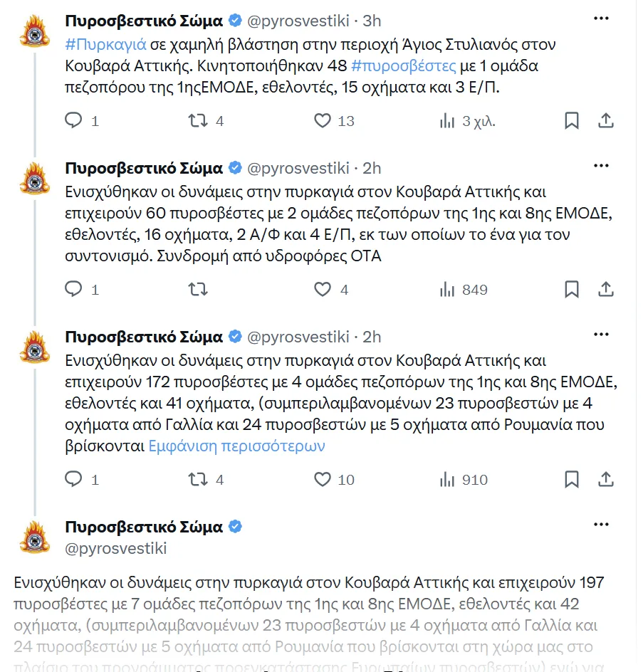This screenshot has width=643, height=672.
Task: Like the first tweet with 13 likes
Action: (323, 120)
